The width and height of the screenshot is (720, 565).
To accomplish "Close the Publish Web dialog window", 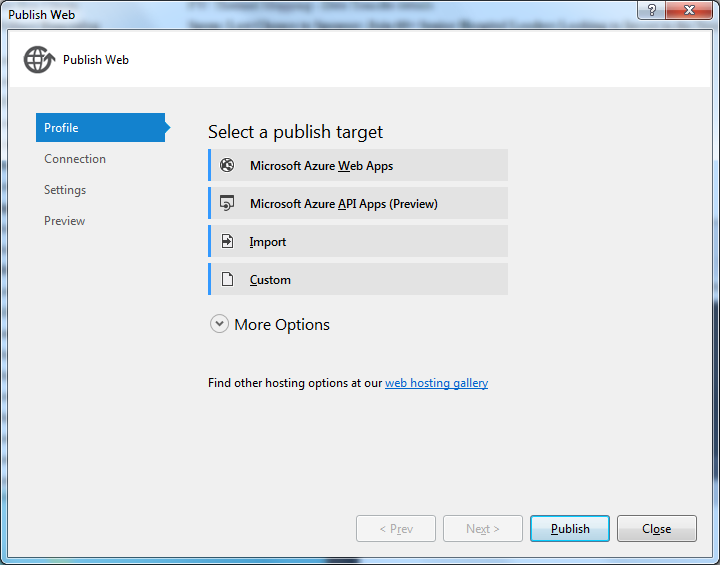I will [x=689, y=10].
